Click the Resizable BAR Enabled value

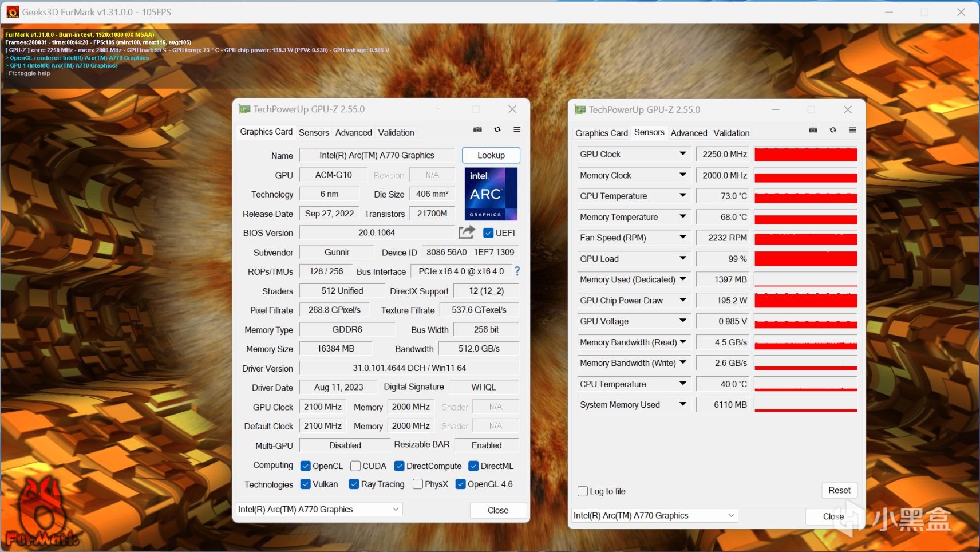click(487, 445)
